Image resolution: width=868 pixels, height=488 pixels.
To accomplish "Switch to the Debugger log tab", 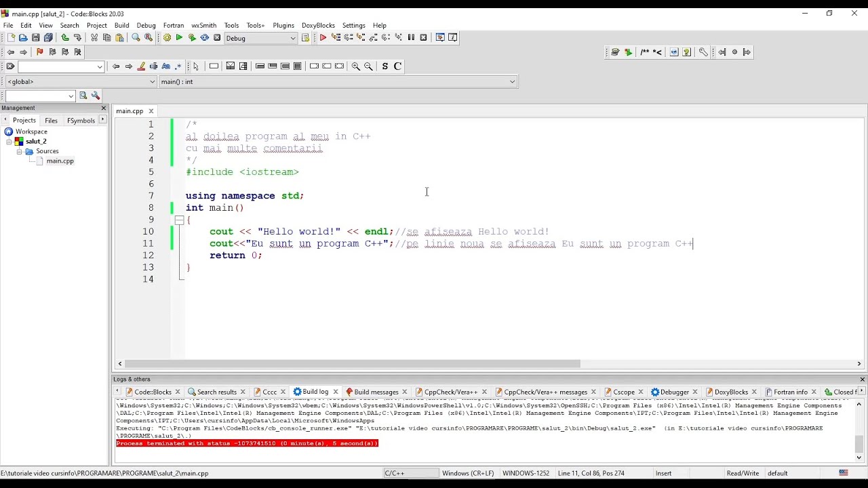I will pyautogui.click(x=674, y=392).
